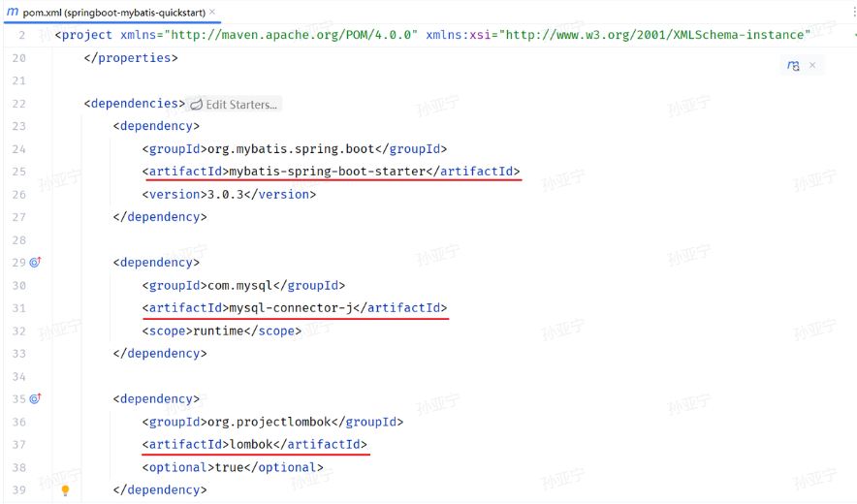The height and width of the screenshot is (504, 857).
Task: Click optional true line
Action: pos(233,468)
